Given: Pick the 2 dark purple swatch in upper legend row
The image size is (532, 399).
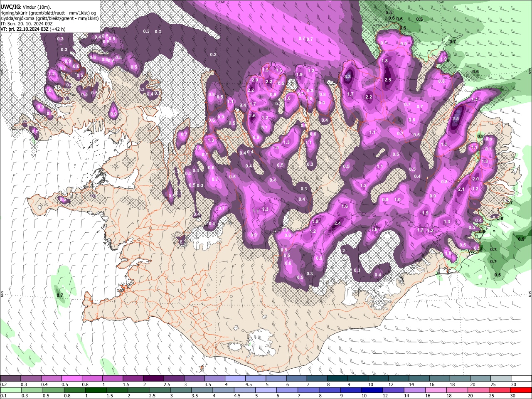Looking at the screenshot, I should (x=153, y=379).
